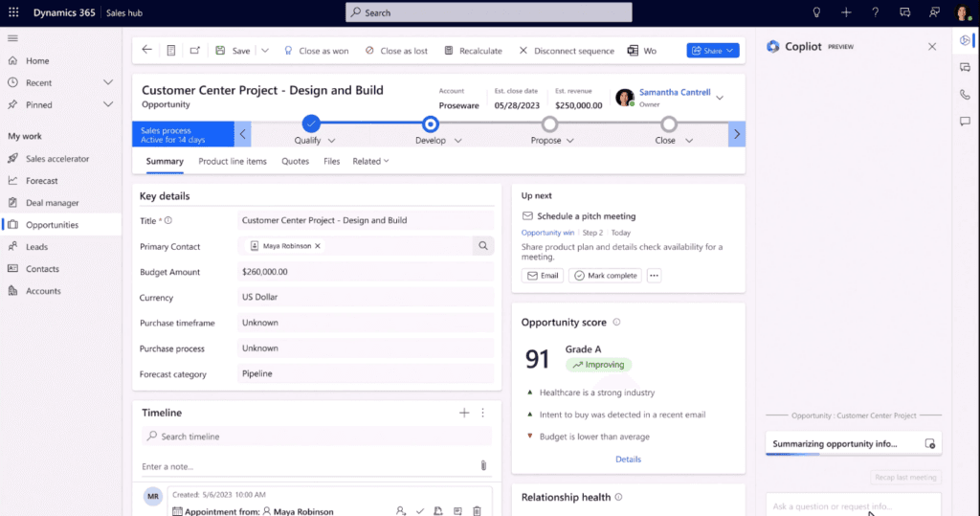Open the Share dropdown button

click(712, 51)
